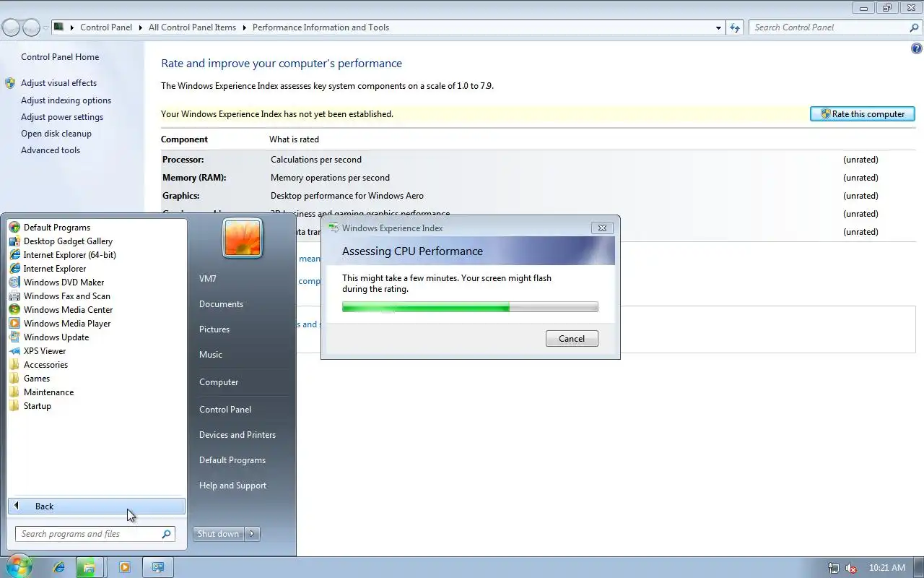Open Devices and Printers
The height and width of the screenshot is (578, 924).
coord(237,435)
